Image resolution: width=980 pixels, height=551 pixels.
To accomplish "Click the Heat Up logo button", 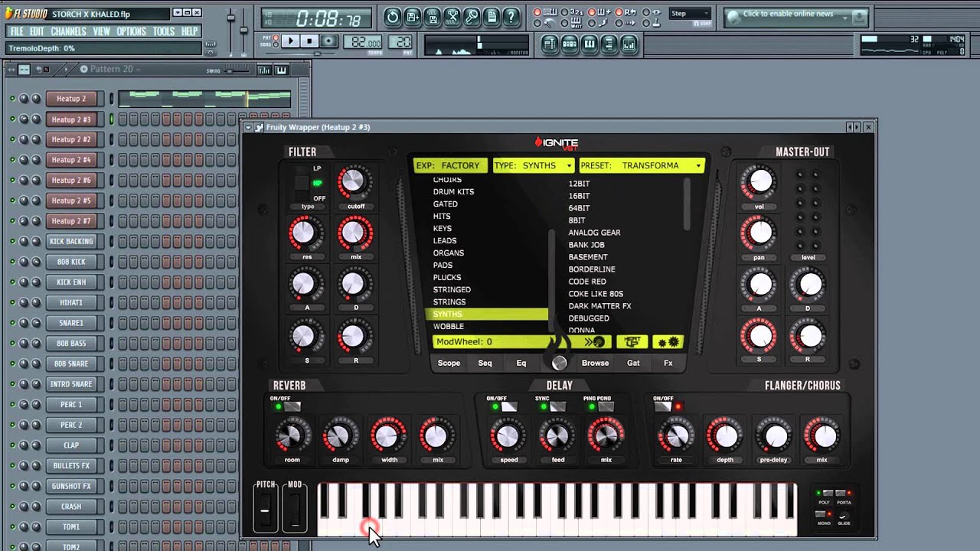I will [x=632, y=342].
